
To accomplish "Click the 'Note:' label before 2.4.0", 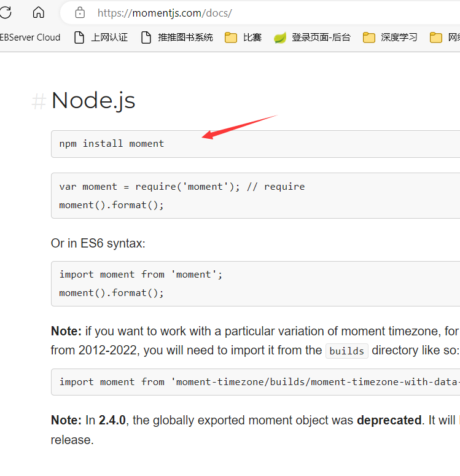I will click(x=66, y=420).
